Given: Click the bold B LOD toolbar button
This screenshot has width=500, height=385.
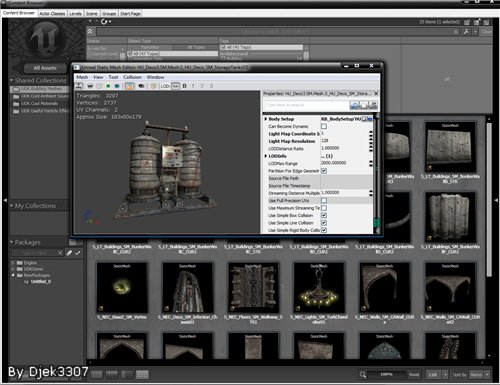Looking at the screenshot, I should pos(184,86).
